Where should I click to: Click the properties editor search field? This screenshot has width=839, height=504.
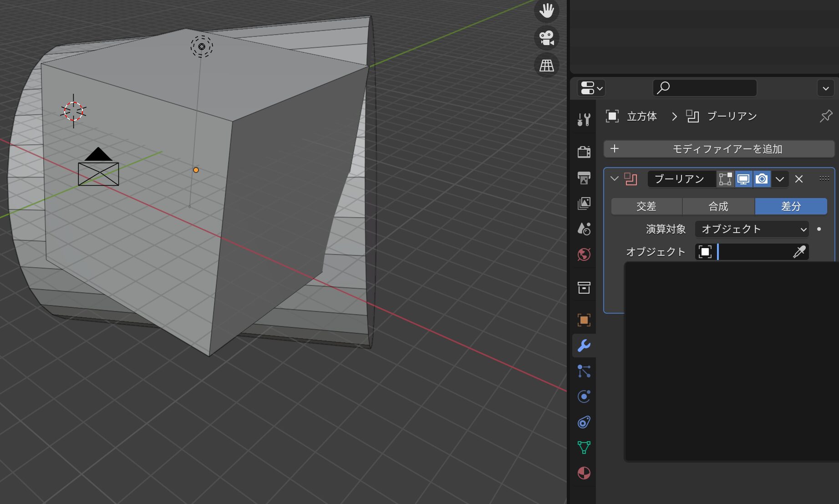tap(705, 88)
